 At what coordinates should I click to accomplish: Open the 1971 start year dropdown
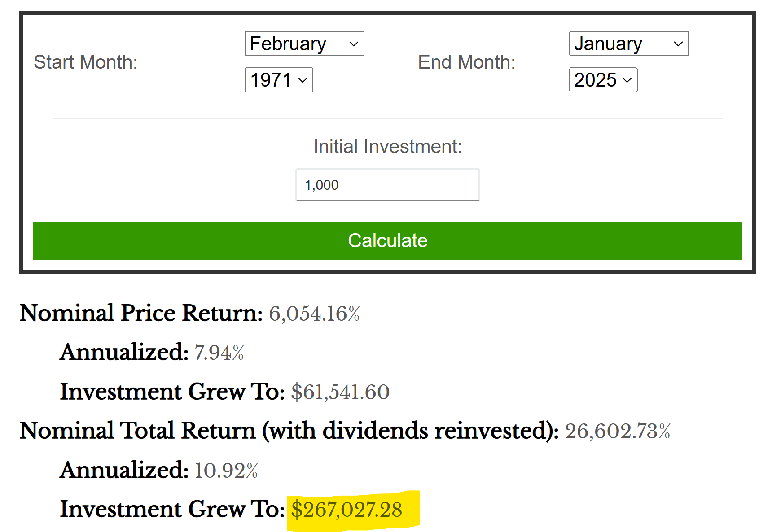click(x=279, y=80)
